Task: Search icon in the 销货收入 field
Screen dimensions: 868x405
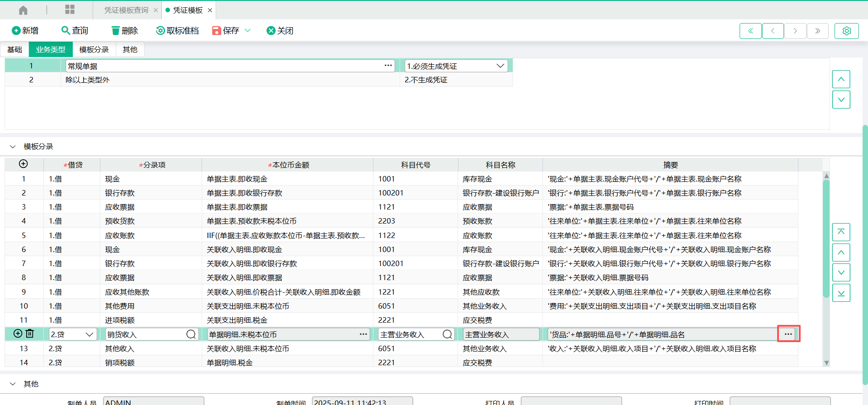Action: click(191, 334)
